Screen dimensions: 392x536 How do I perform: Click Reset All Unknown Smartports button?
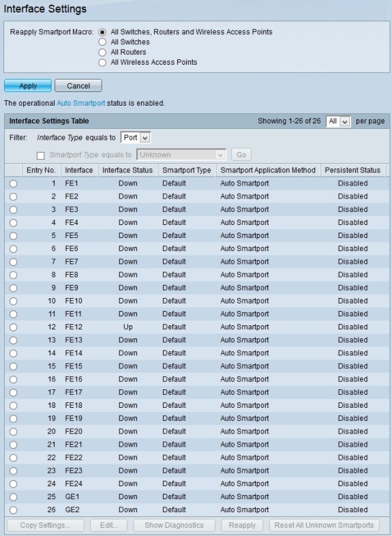(x=325, y=525)
